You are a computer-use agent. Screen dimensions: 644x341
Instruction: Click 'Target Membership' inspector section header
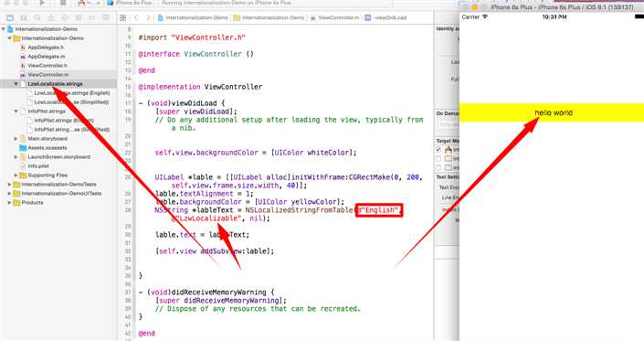448,141
